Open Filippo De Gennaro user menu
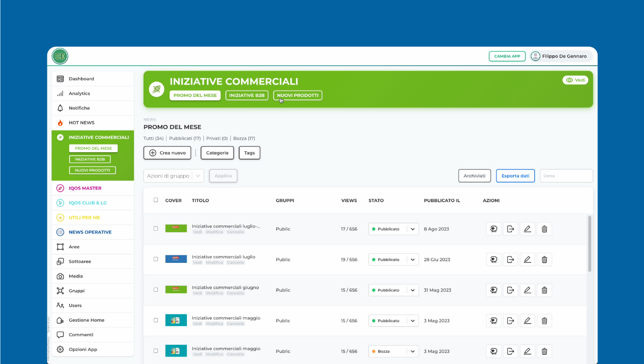The width and height of the screenshot is (644, 364). [561, 56]
